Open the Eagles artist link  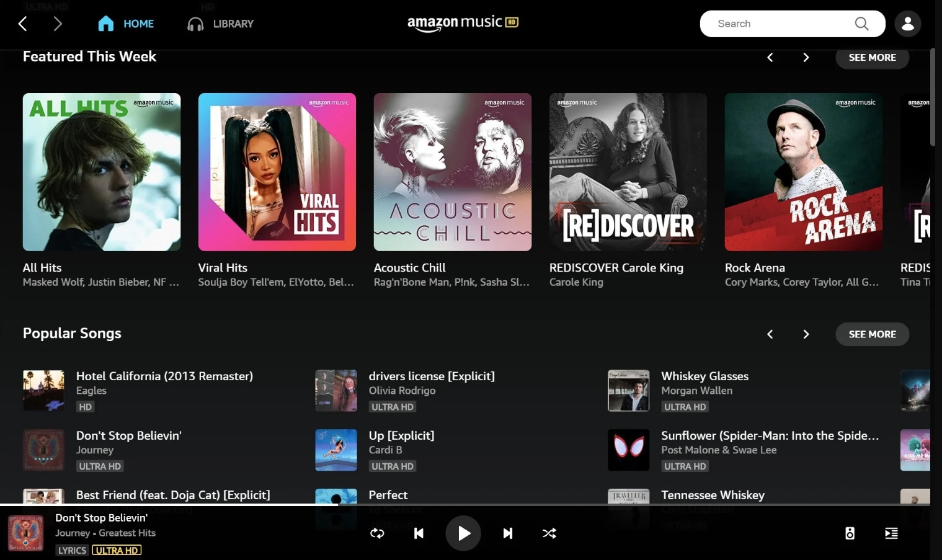tap(91, 391)
